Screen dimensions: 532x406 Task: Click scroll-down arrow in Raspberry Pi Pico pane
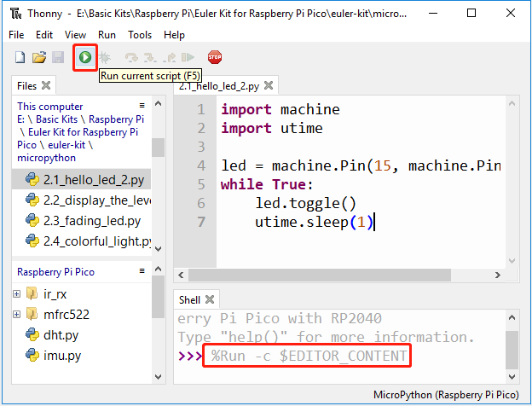click(x=158, y=376)
